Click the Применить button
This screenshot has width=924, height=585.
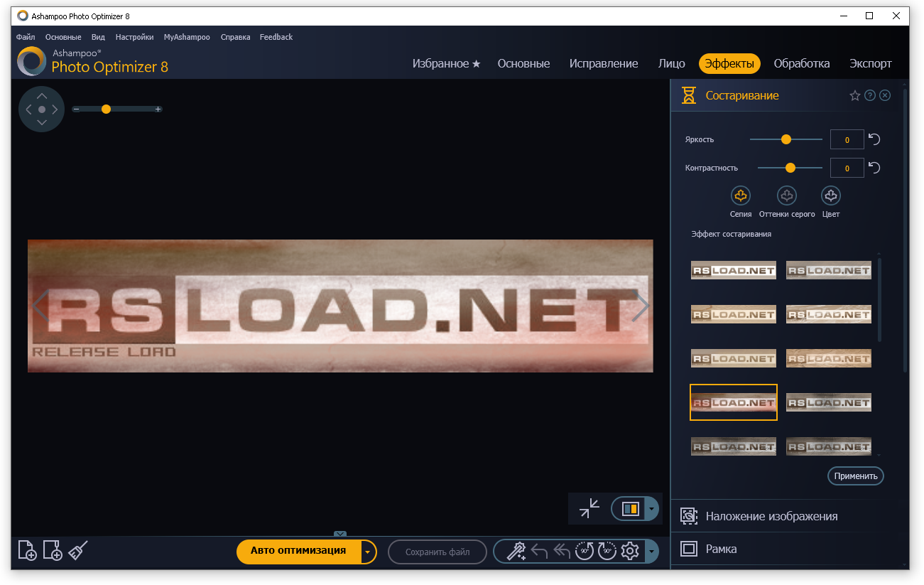856,476
